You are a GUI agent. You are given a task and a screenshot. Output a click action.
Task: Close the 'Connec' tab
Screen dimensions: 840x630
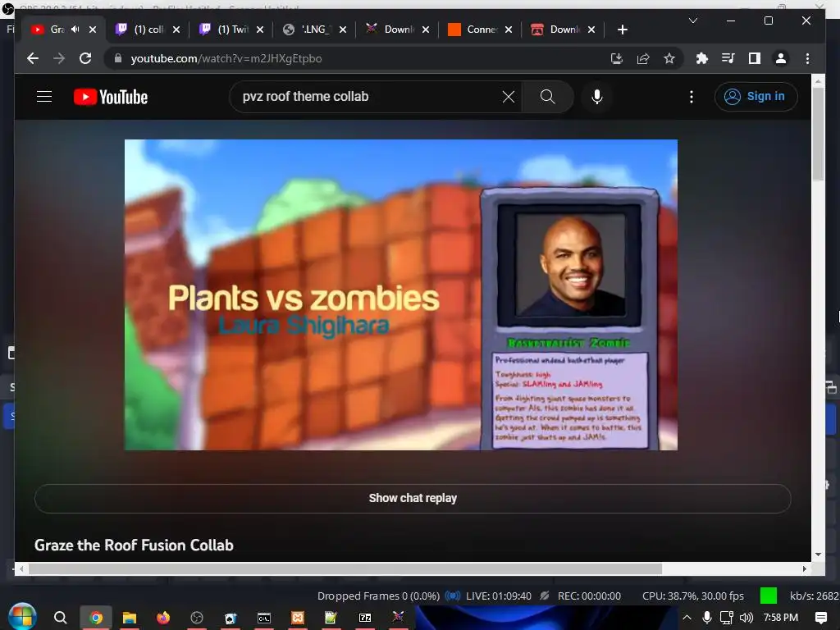(x=509, y=30)
